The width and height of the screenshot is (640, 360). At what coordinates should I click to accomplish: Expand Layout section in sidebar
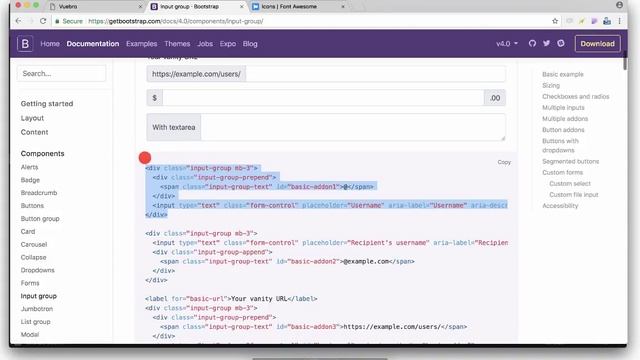(x=32, y=118)
